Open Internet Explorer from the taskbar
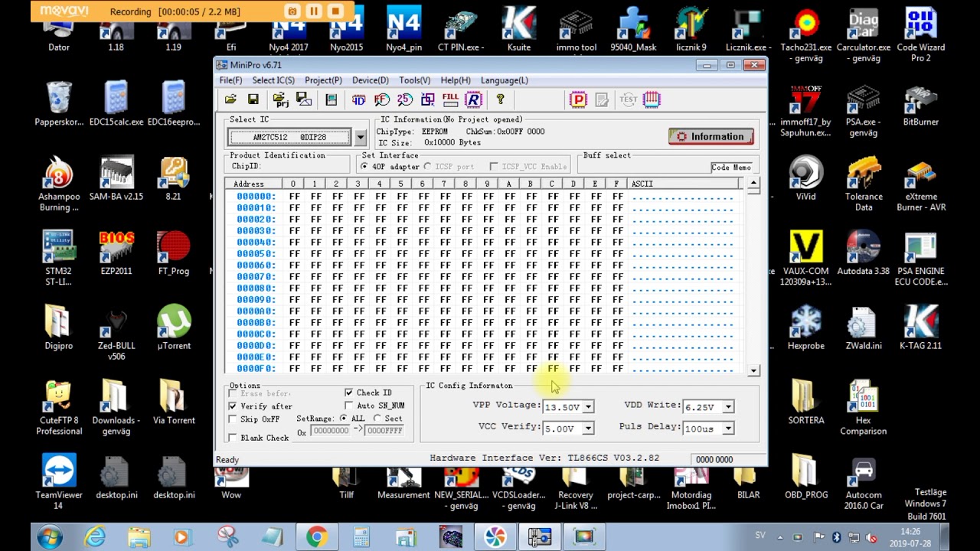This screenshot has width=980, height=551. [95, 537]
